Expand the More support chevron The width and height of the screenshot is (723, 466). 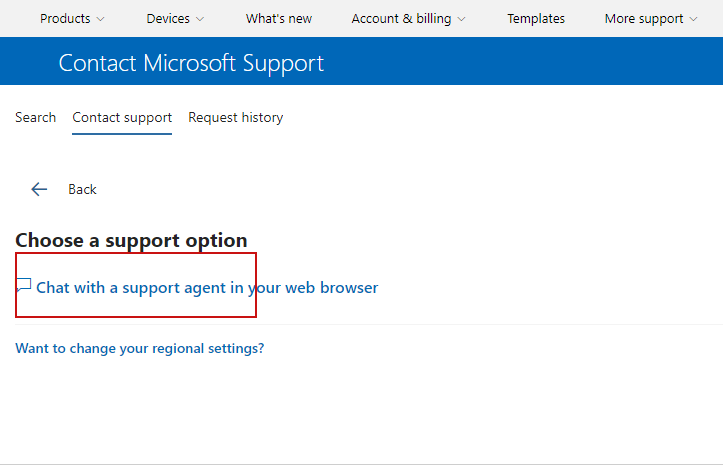tap(694, 19)
